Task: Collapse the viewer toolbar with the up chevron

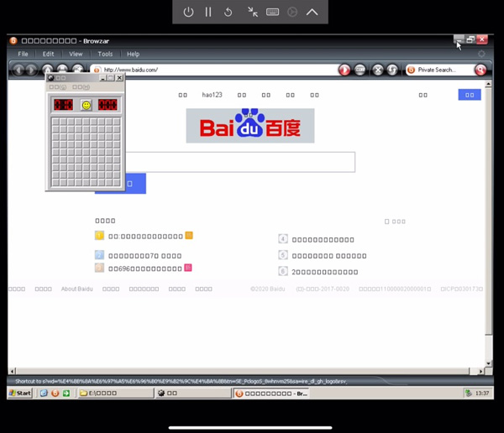Action: (x=312, y=13)
